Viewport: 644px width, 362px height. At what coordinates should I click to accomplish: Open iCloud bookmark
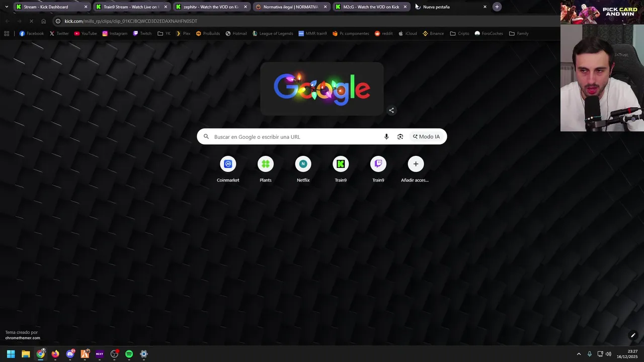coord(407,34)
